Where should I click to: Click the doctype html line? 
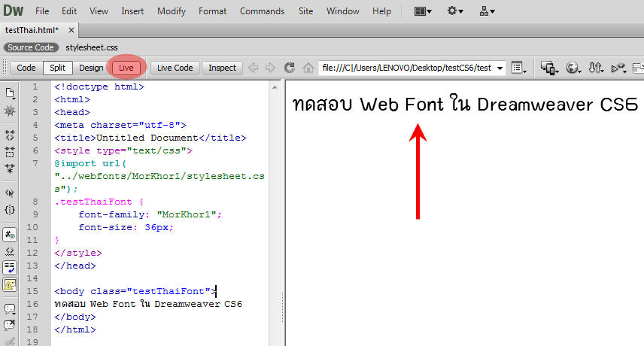tap(99, 87)
